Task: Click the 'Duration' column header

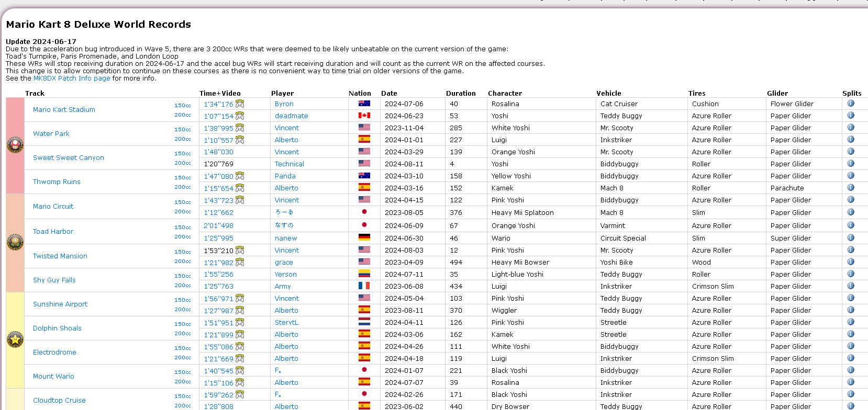Action: pos(461,94)
